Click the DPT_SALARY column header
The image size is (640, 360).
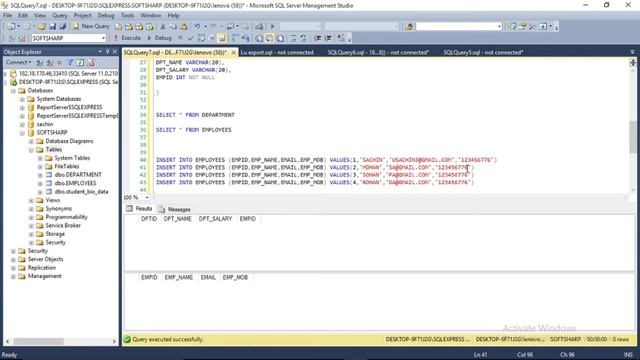click(x=215, y=219)
